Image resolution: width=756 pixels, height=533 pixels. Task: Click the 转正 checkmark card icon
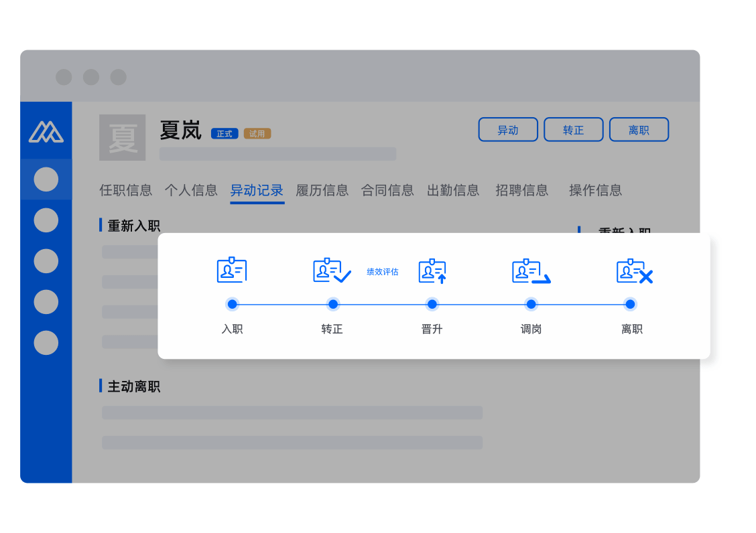pyautogui.click(x=332, y=271)
